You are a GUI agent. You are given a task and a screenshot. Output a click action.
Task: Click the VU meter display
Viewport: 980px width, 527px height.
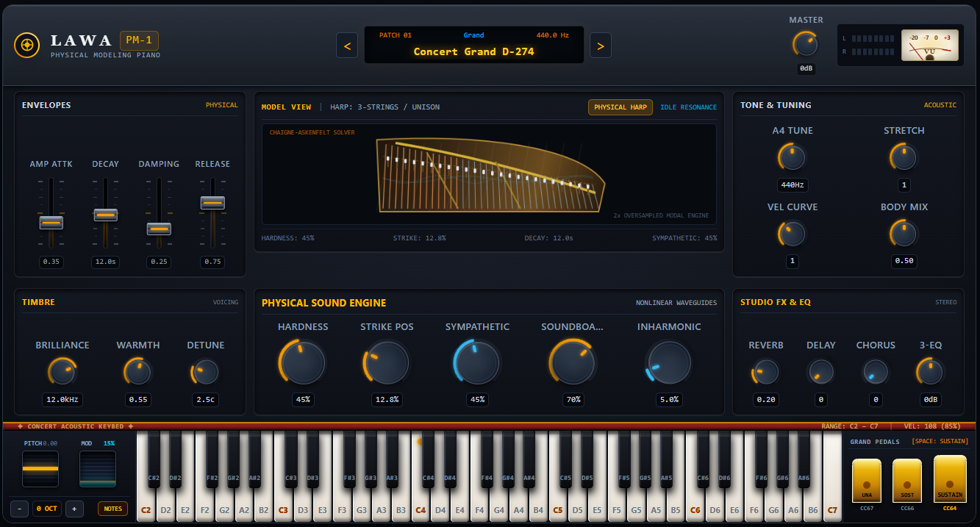pos(930,46)
